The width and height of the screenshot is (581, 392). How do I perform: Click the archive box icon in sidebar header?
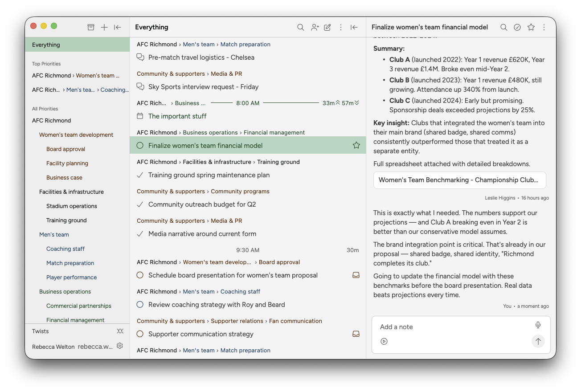[x=91, y=27]
